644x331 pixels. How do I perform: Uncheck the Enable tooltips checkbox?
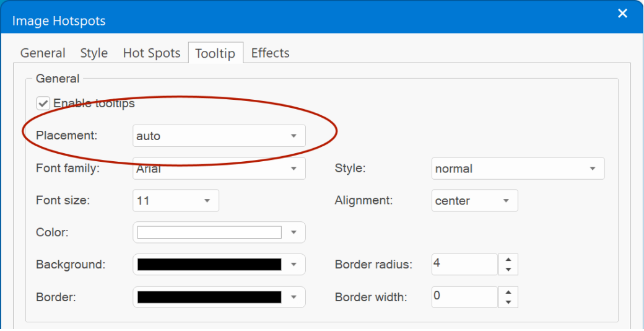(43, 104)
